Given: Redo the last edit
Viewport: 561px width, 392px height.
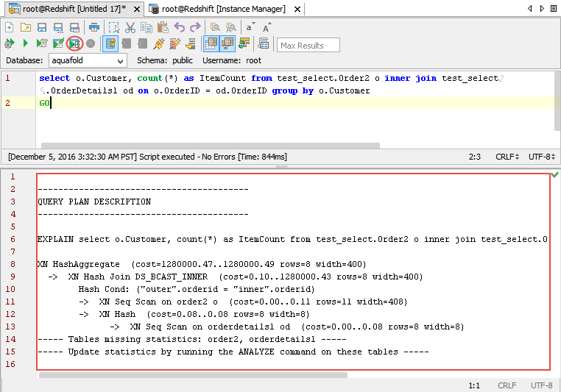Looking at the screenshot, I should point(195,27).
